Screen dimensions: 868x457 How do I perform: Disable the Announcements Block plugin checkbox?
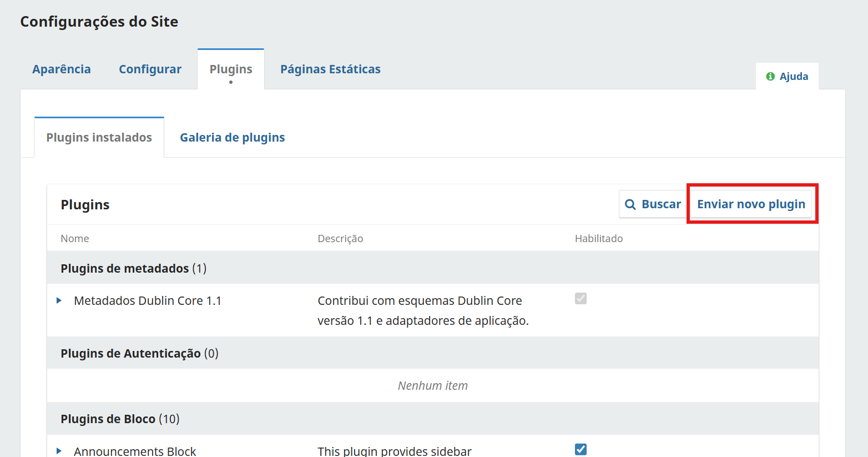(581, 449)
